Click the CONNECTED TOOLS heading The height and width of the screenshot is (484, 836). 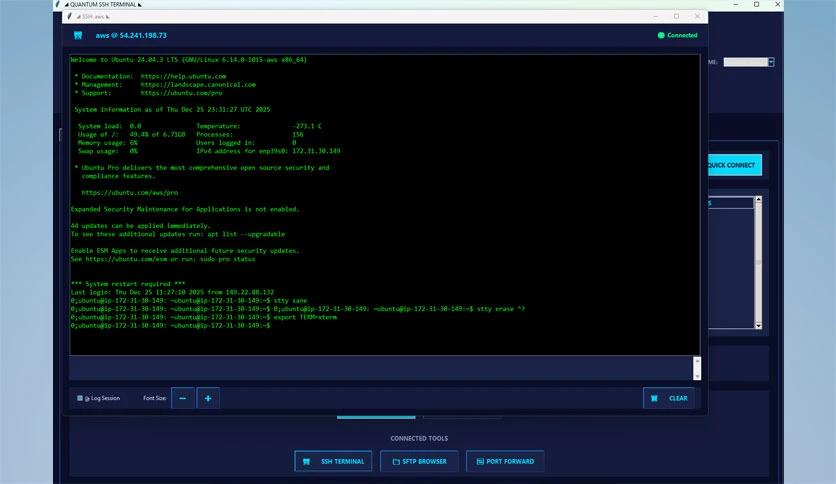[x=419, y=438]
